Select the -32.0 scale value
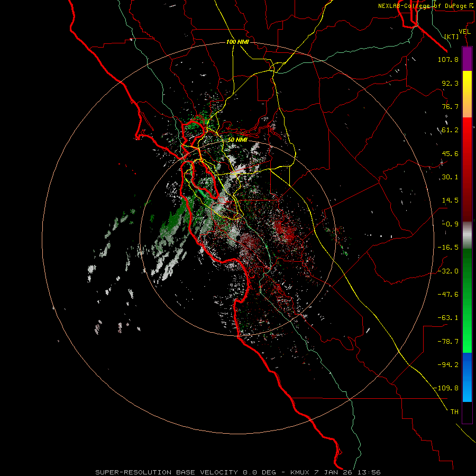 point(448,271)
